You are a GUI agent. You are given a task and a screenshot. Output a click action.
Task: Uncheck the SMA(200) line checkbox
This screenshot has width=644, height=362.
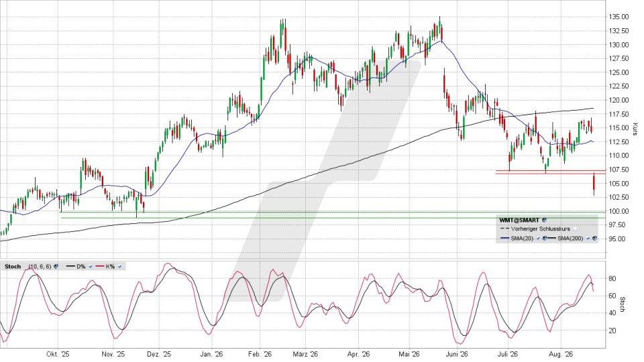(588, 239)
